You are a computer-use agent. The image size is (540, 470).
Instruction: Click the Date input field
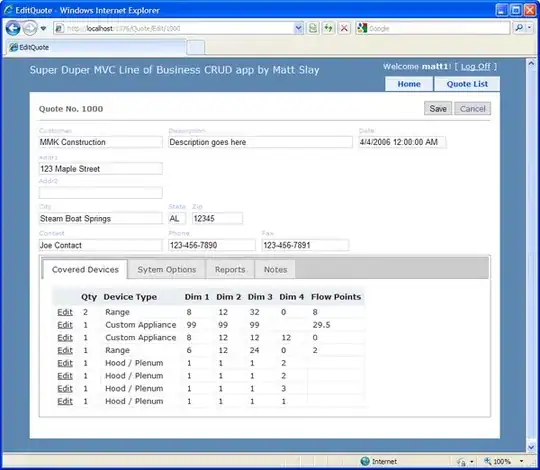coord(402,142)
